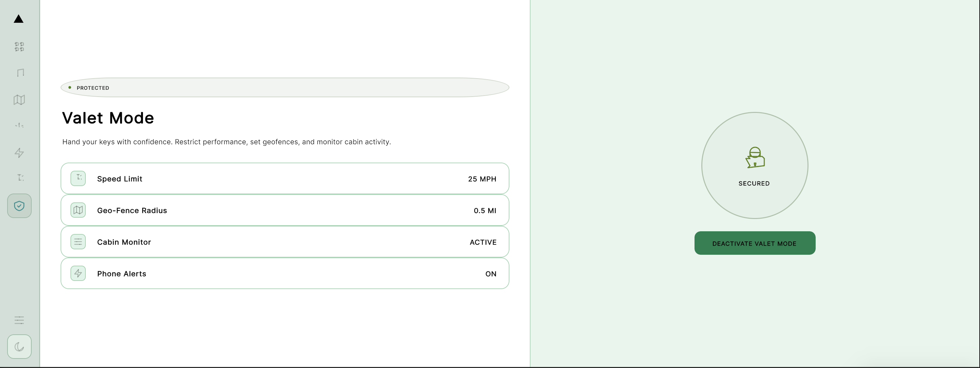Toggle Cabin Monitor ACTIVE status

[x=483, y=242]
